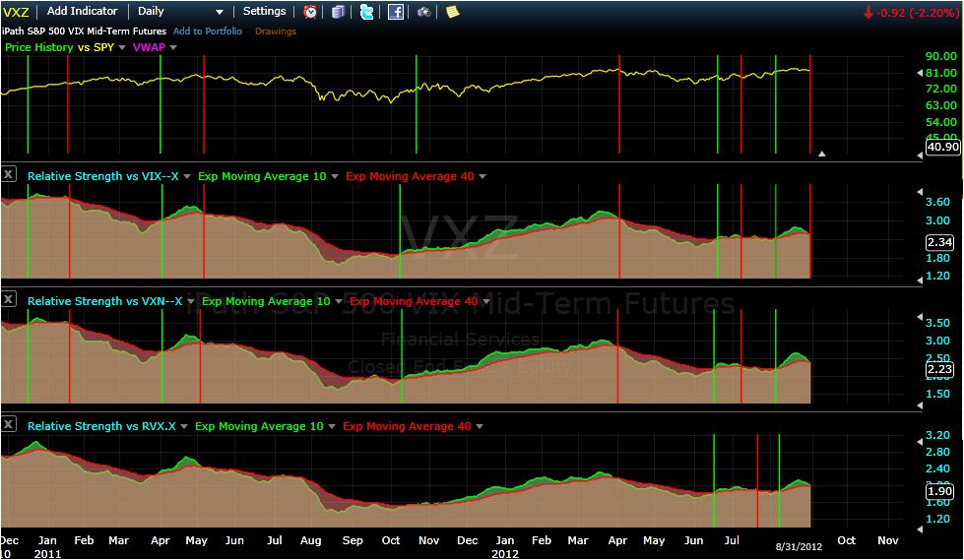The image size is (964, 560).
Task: Expand Relative Strength vs VXN--X dropdown arrow
Action: (191, 302)
